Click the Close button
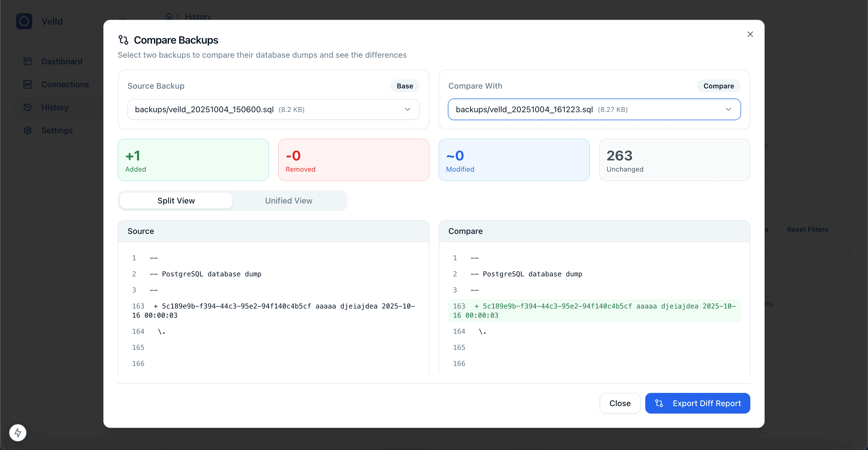The image size is (868, 450). [x=620, y=403]
